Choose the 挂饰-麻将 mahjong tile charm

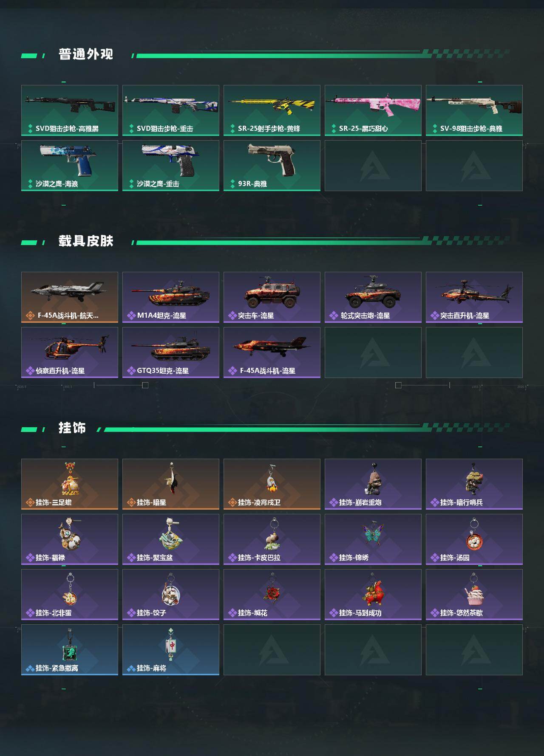tap(171, 650)
